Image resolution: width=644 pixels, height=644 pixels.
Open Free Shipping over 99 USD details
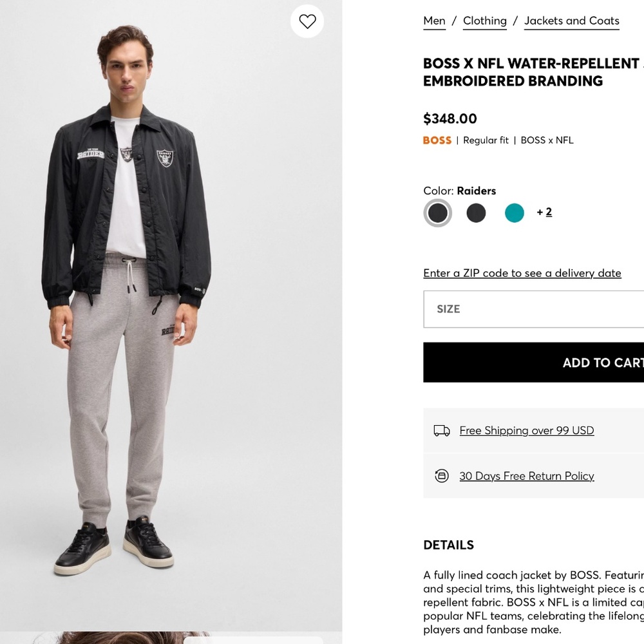coord(526,430)
